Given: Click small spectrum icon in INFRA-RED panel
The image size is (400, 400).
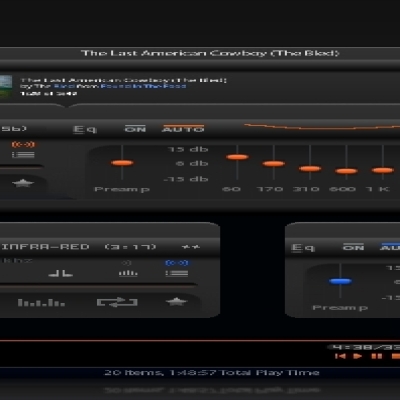Looking at the screenshot, I should (128, 273).
